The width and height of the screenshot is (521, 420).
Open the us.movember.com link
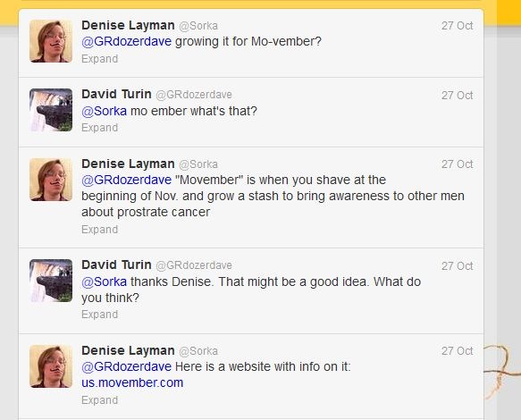click(132, 382)
